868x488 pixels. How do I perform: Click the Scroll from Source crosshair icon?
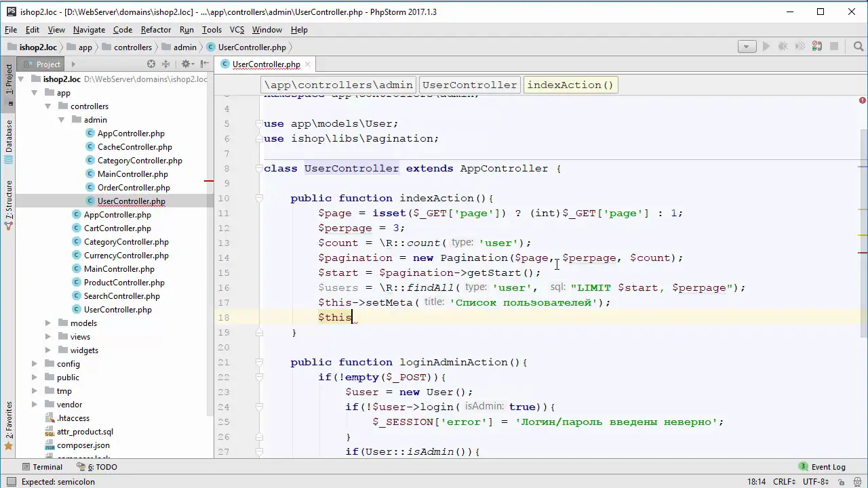pyautogui.click(x=151, y=64)
